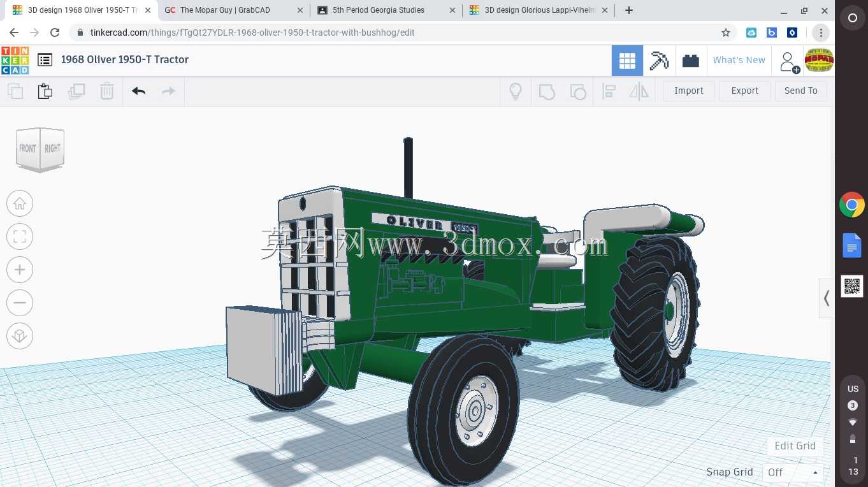Zoom out with minus icon

point(20,303)
